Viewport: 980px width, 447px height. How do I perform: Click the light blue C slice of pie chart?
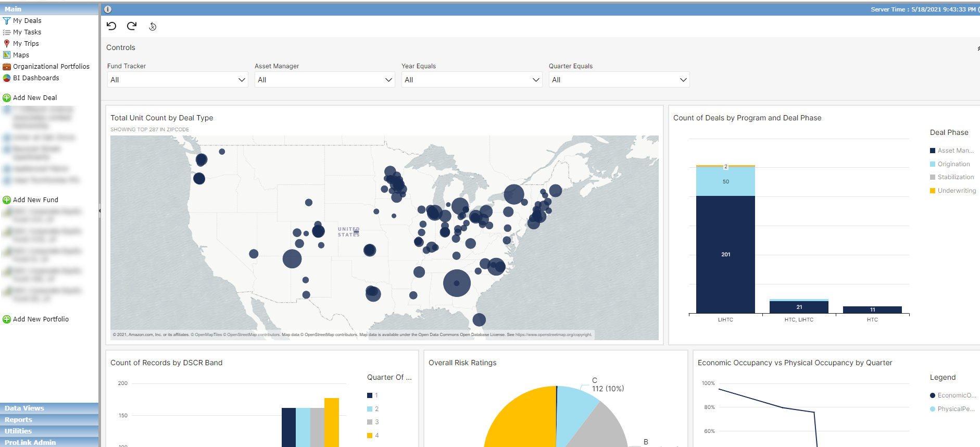(575, 412)
